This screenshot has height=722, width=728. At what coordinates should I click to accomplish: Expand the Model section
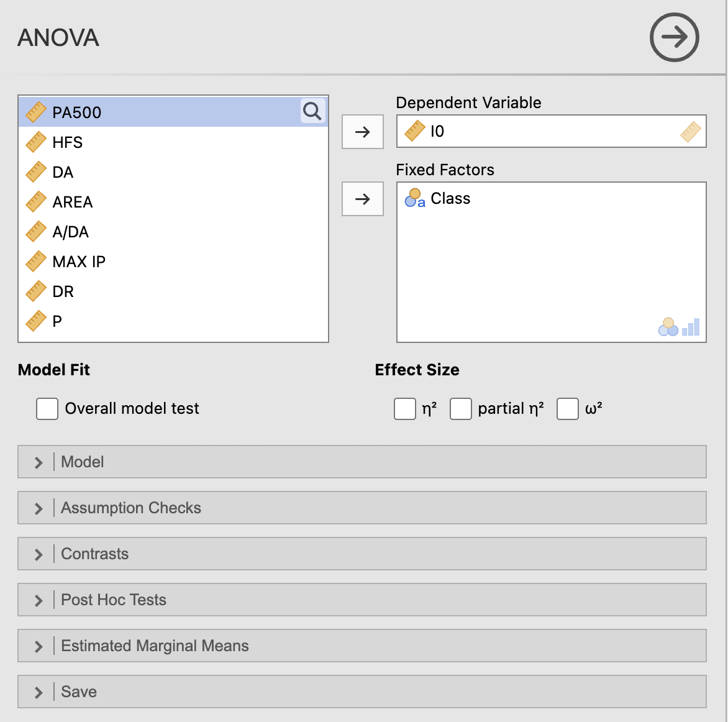coord(362,462)
